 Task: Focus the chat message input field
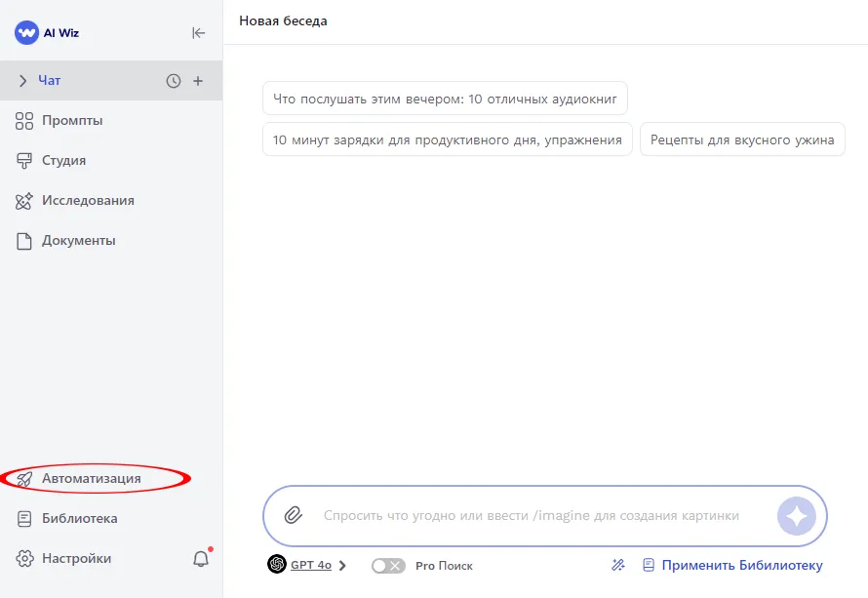point(532,515)
